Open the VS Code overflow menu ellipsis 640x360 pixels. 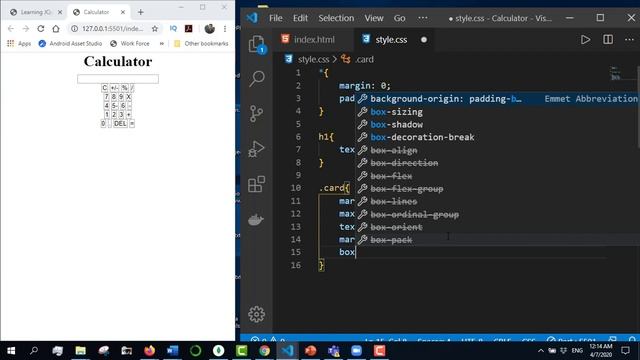tap(423, 18)
